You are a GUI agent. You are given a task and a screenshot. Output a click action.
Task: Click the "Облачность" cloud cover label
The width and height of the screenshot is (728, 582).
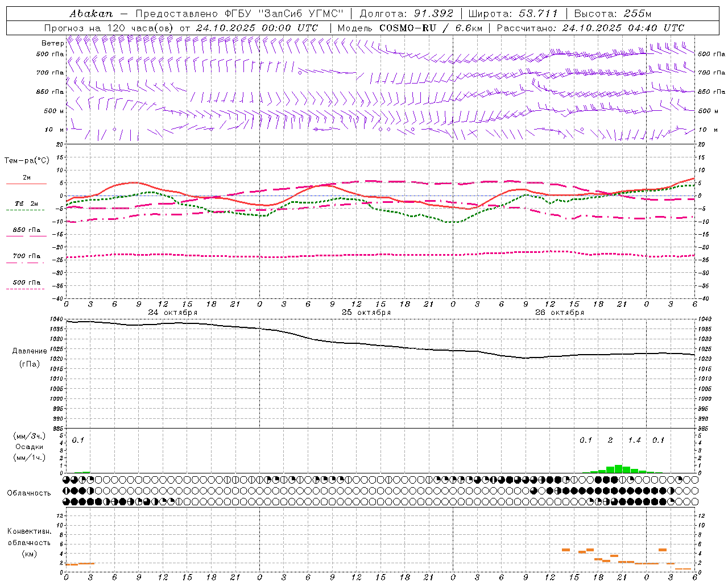coord(29,493)
